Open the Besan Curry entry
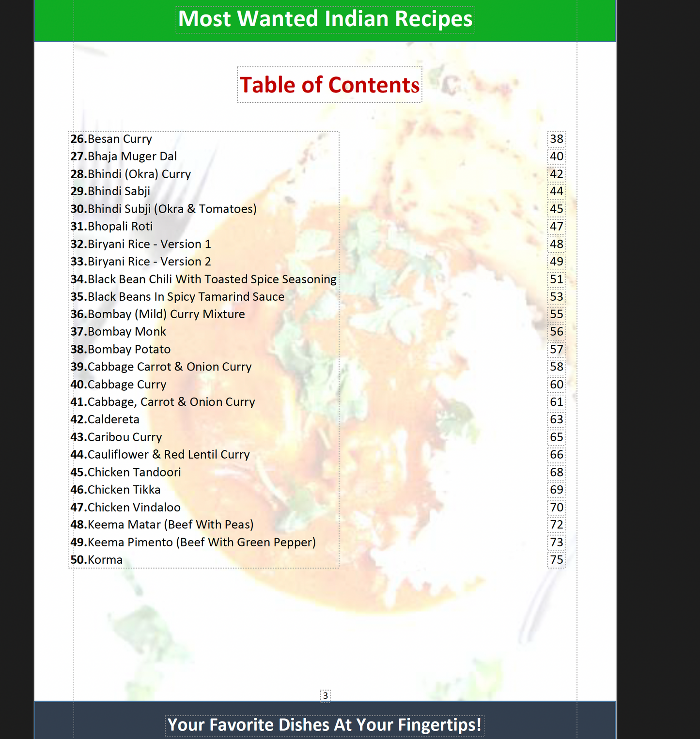Screen dimensions: 700x739 point(111,139)
